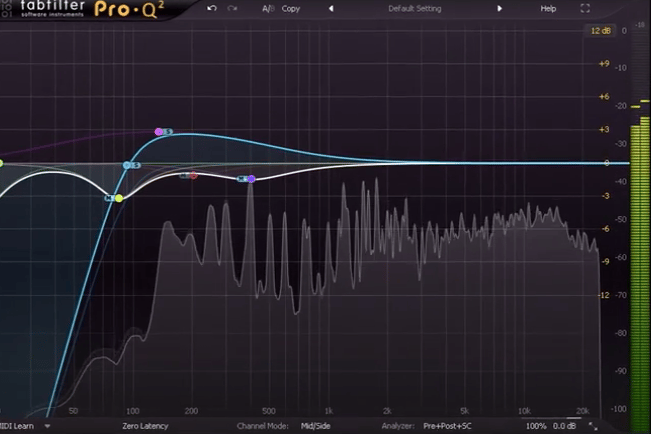
Task: Open the Help menu
Action: [x=548, y=8]
